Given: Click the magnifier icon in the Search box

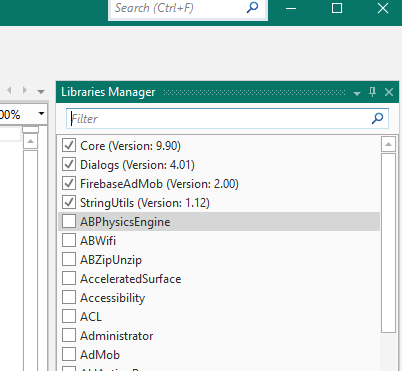Looking at the screenshot, I should (x=252, y=7).
